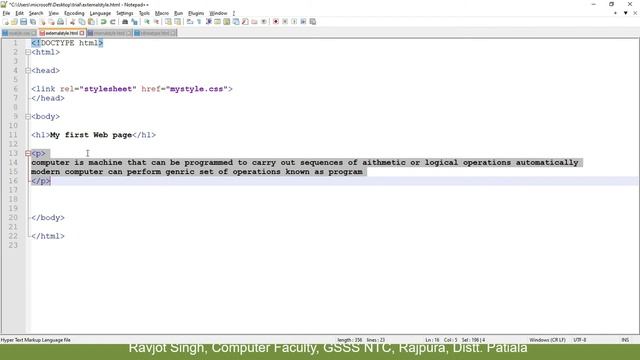640x360 pixels.
Task: Open Folder as Workspace icon
Action: click(x=254, y=22)
